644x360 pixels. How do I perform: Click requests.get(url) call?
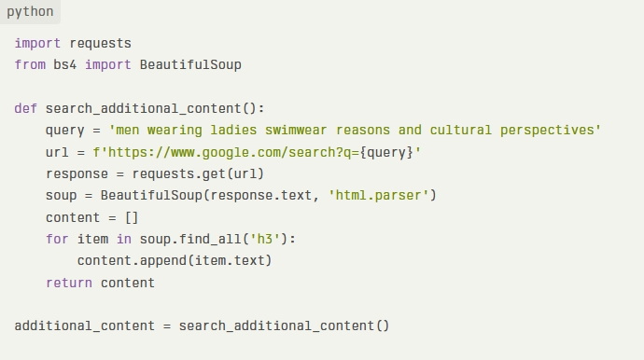tap(198, 173)
